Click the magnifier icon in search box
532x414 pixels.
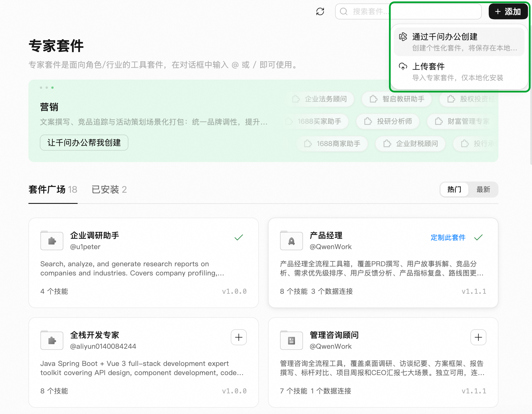pyautogui.click(x=343, y=11)
